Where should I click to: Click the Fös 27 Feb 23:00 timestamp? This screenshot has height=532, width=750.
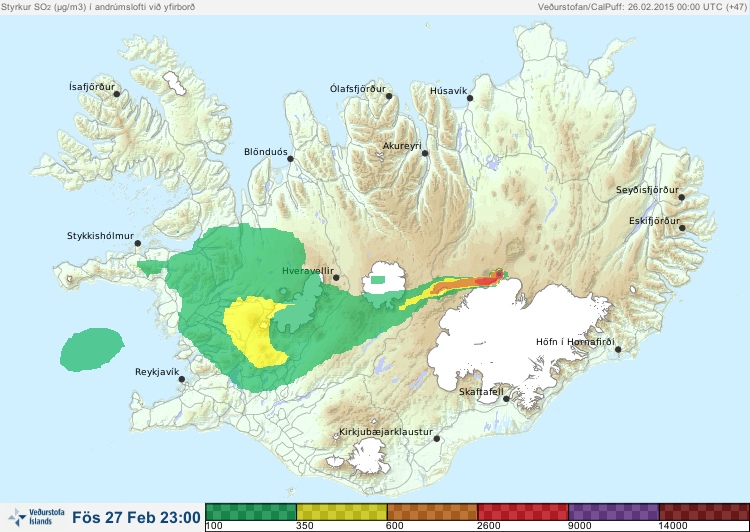pos(136,518)
